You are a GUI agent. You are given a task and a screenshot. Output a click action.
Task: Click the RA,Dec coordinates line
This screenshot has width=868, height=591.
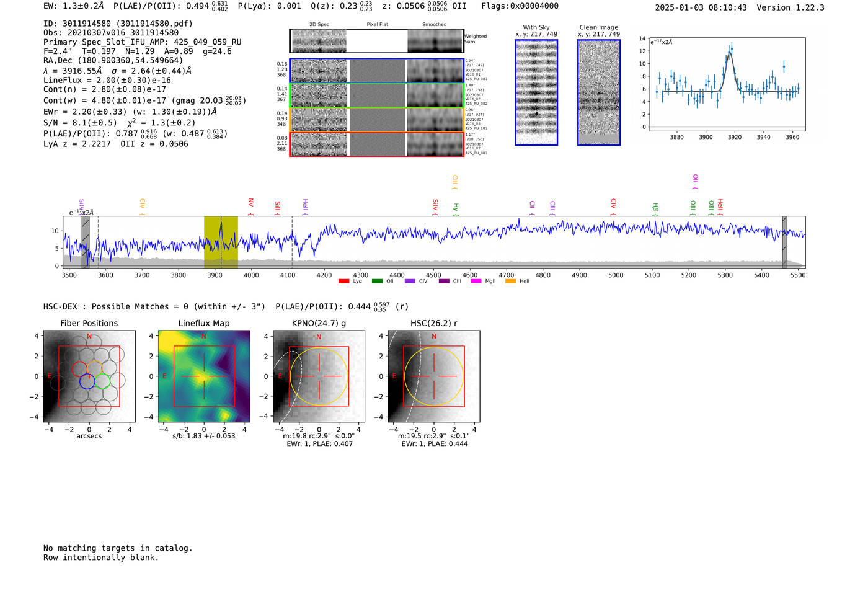(113, 60)
